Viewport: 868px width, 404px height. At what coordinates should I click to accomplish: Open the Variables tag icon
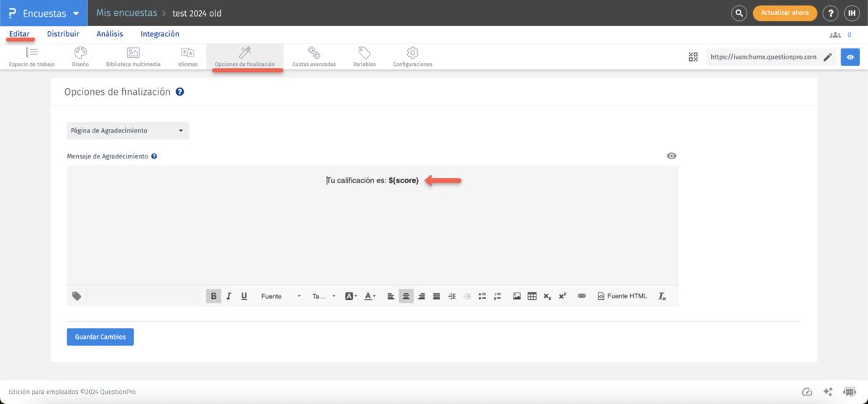[x=365, y=53]
